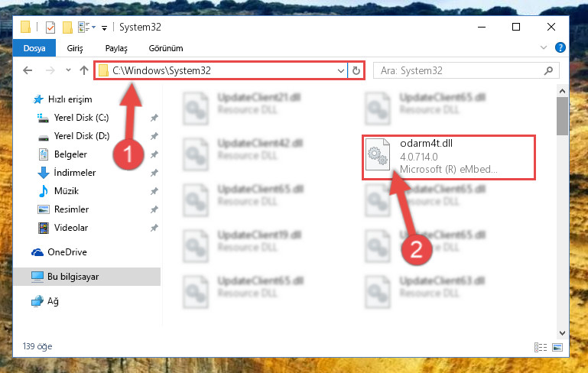Open the Paylaş ribbon tab
Viewport: 588px width, 373px height.
tap(116, 48)
